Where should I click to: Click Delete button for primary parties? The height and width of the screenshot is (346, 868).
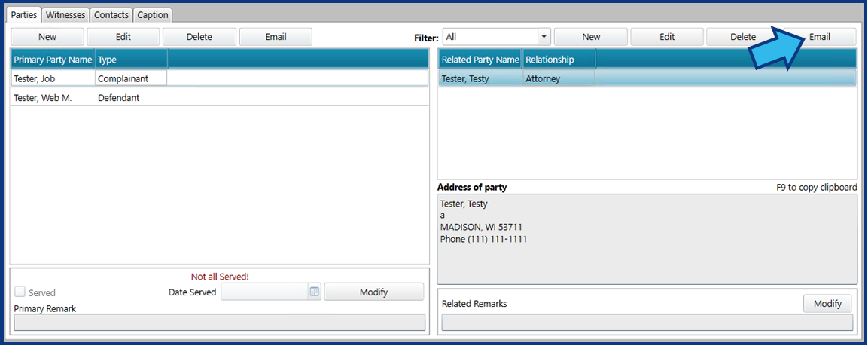coord(199,37)
